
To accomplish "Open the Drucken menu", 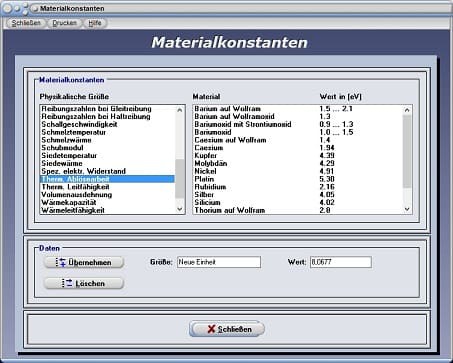I will point(65,23).
